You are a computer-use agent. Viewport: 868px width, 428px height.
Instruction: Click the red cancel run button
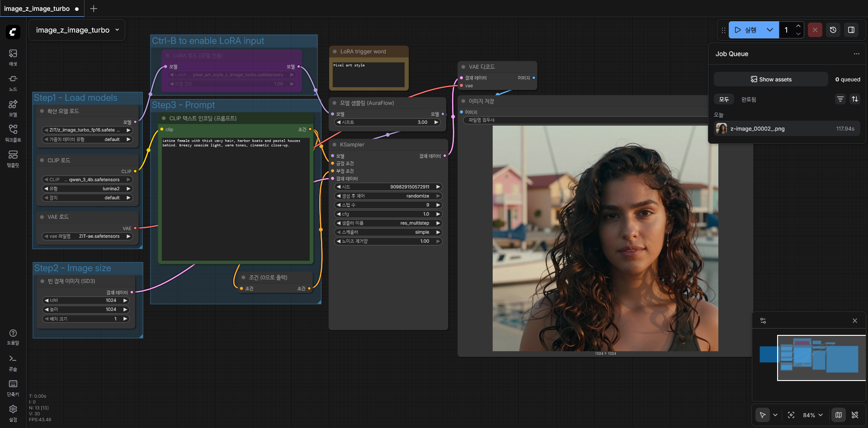click(x=815, y=30)
